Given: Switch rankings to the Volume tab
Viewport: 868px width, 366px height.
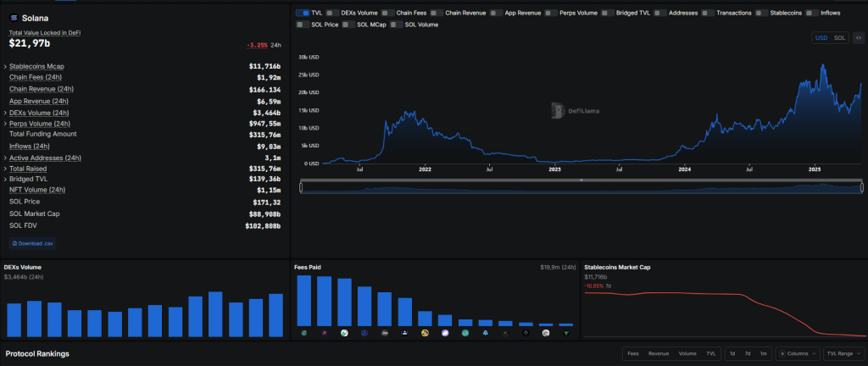Looking at the screenshot, I should tap(687, 353).
